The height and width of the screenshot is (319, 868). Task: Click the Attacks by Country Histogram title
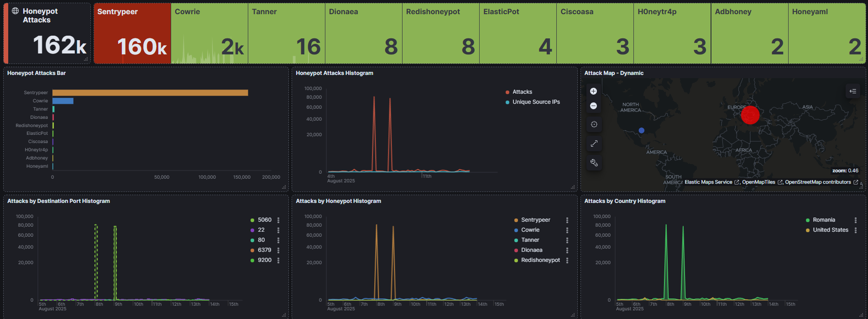[625, 201]
